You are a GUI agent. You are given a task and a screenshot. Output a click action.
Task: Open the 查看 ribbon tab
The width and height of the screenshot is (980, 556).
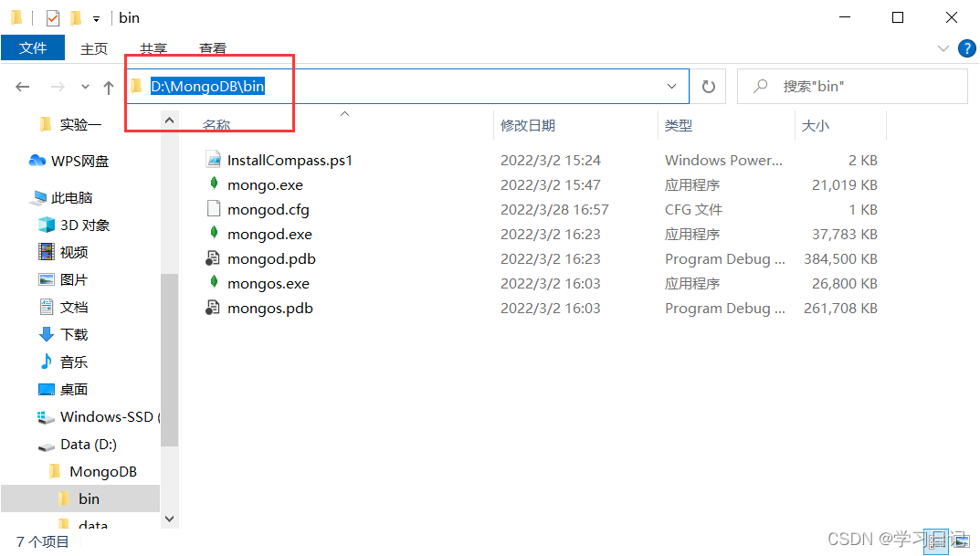pos(213,48)
